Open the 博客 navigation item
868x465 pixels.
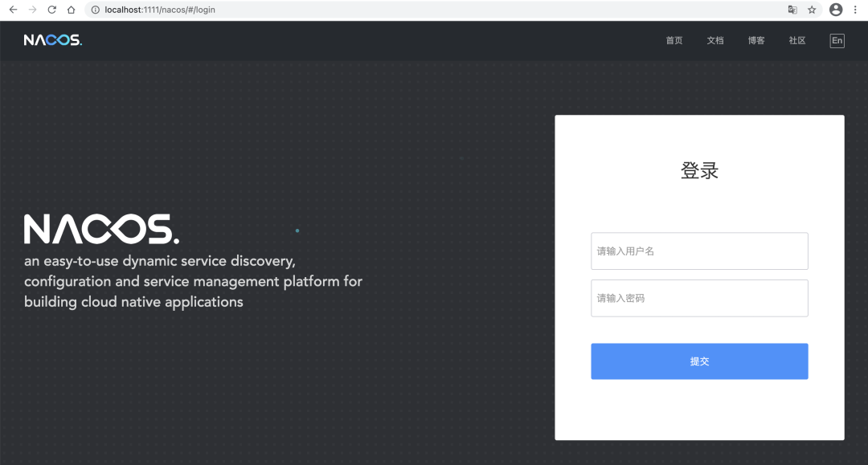coord(756,40)
